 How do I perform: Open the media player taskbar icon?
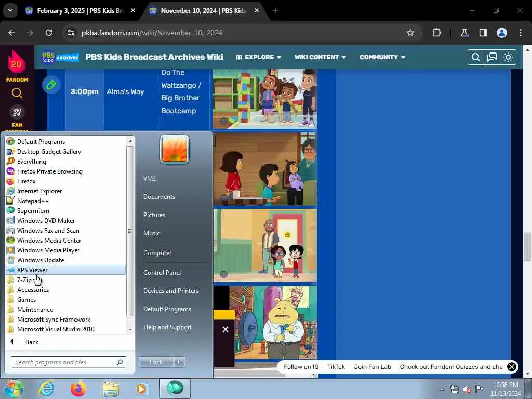tap(141, 389)
